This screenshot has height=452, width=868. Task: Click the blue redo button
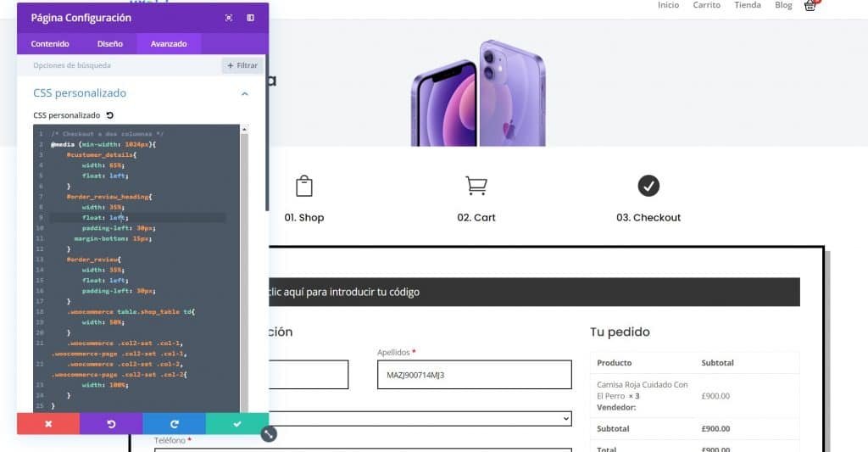tap(175, 424)
